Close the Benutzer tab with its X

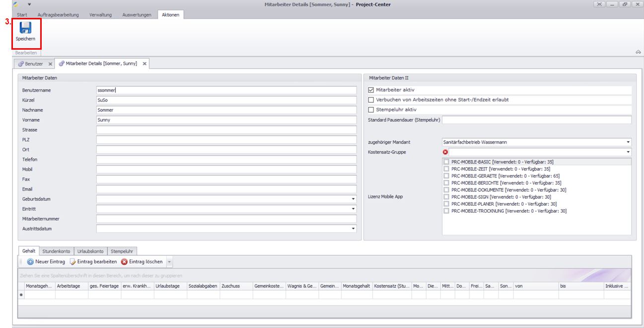(50, 64)
